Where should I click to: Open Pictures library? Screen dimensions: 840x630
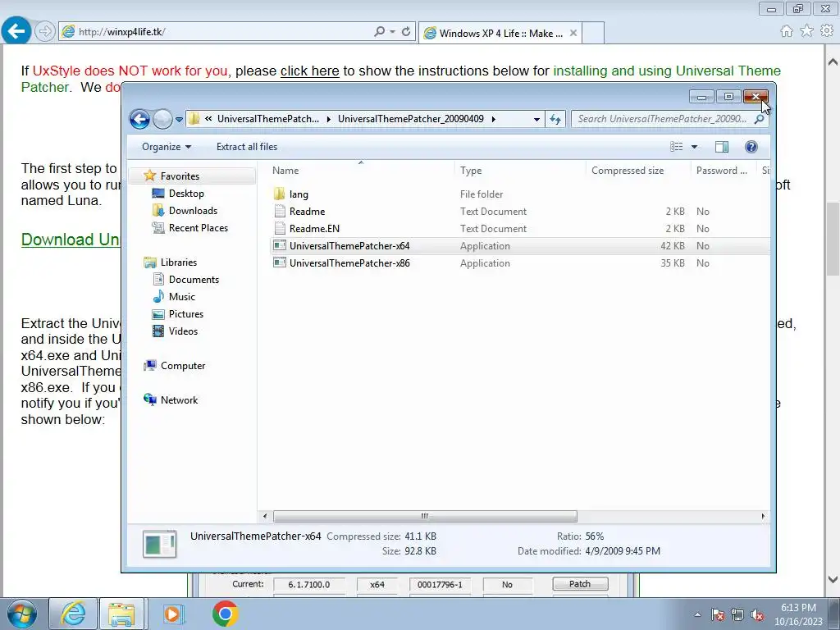point(186,314)
